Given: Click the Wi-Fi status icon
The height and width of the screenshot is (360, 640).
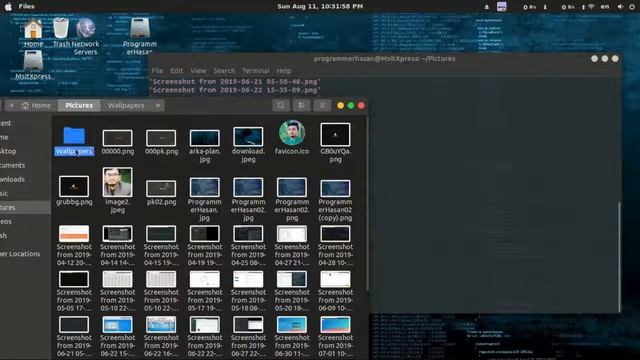Looking at the screenshot, I should pyautogui.click(x=591, y=7).
